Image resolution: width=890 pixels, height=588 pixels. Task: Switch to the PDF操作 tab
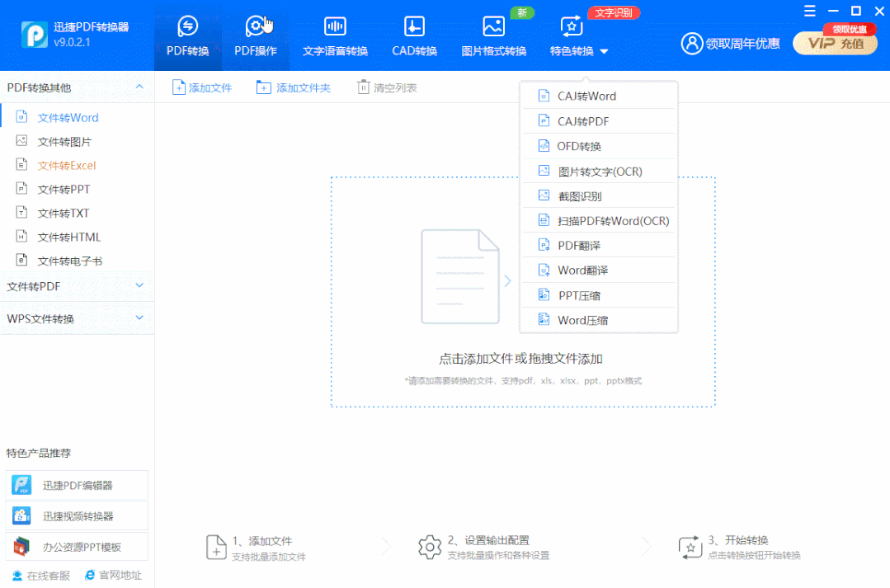pyautogui.click(x=256, y=36)
